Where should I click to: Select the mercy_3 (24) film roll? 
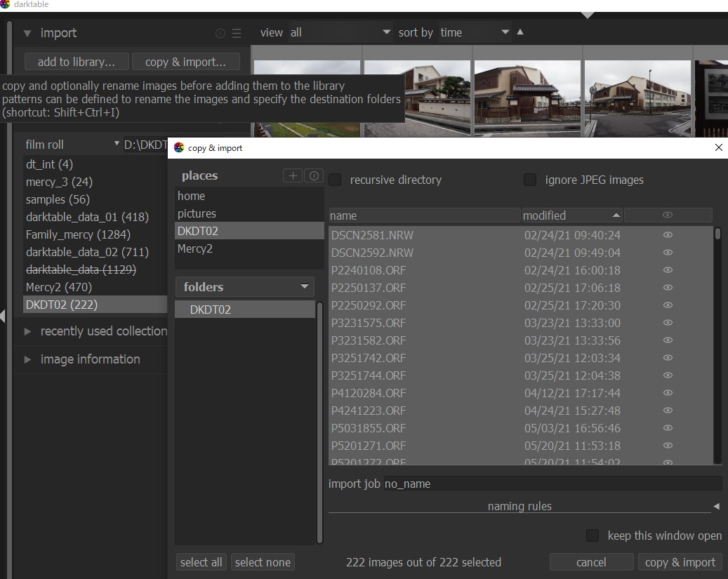pos(95,182)
